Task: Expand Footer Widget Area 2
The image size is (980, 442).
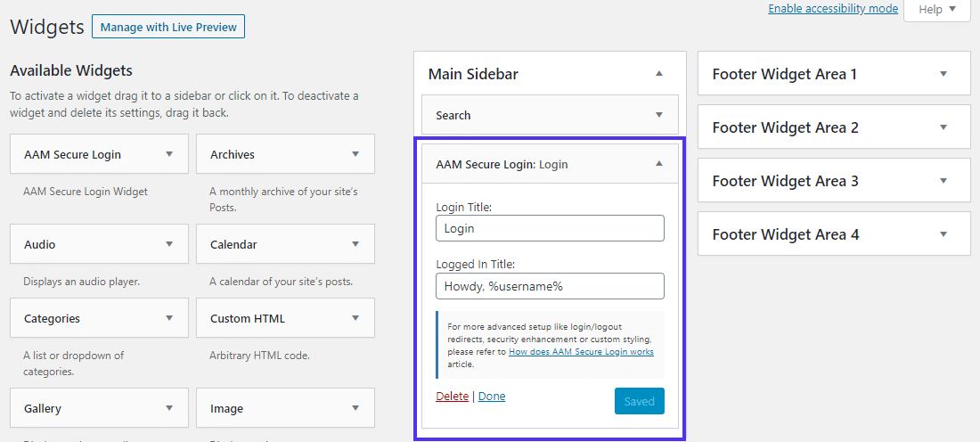Action: [943, 127]
